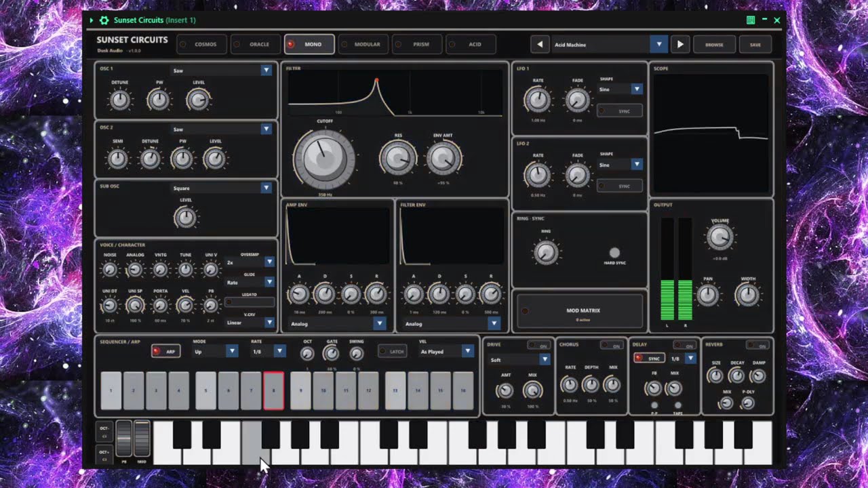
Task: Click the reverb SIZE knob
Action: (x=715, y=376)
